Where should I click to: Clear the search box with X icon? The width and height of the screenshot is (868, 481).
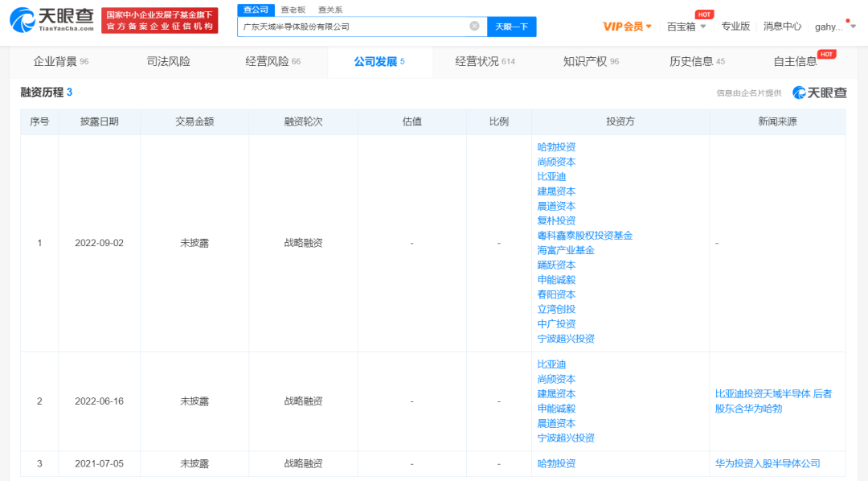(x=474, y=27)
